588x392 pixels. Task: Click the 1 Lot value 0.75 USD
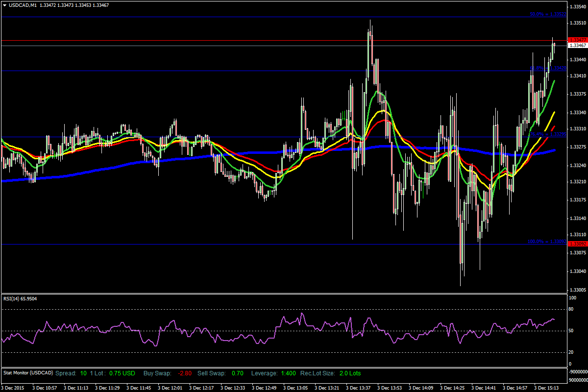[x=122, y=373]
